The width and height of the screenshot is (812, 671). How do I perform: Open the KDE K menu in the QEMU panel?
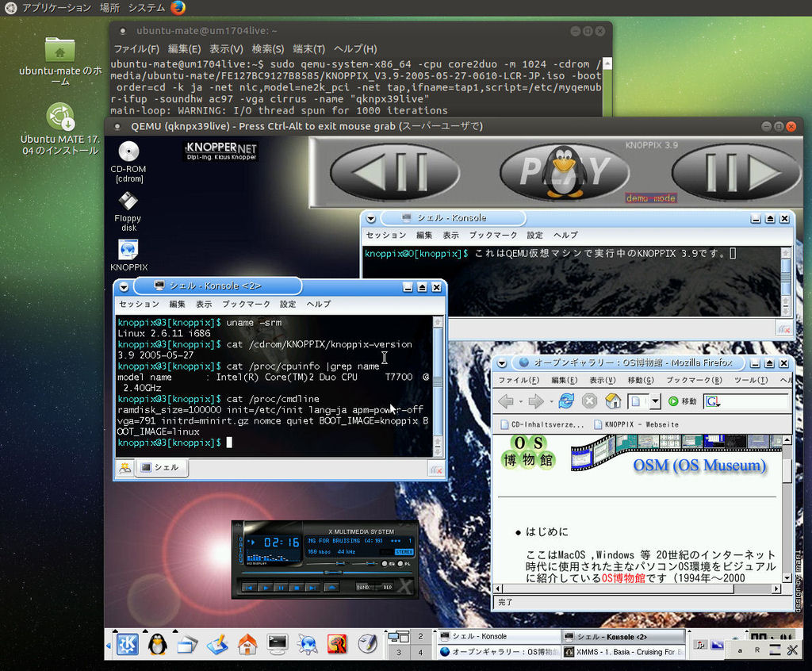[x=127, y=645]
